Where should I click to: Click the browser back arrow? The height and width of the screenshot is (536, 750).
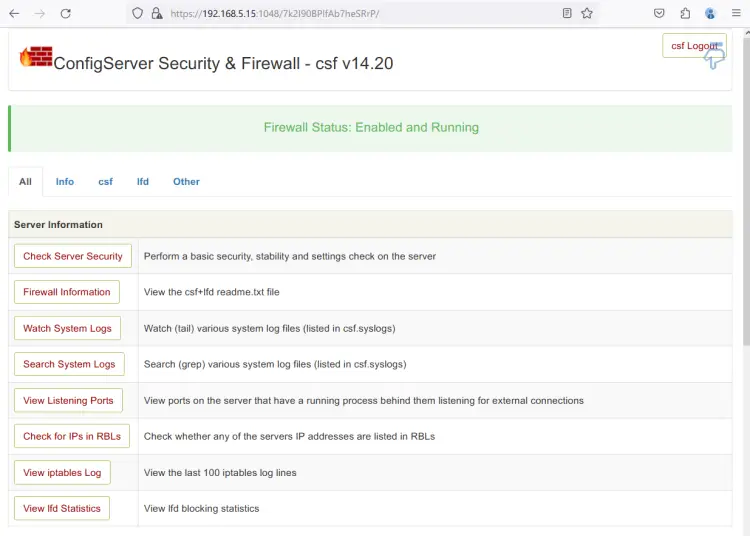14,14
